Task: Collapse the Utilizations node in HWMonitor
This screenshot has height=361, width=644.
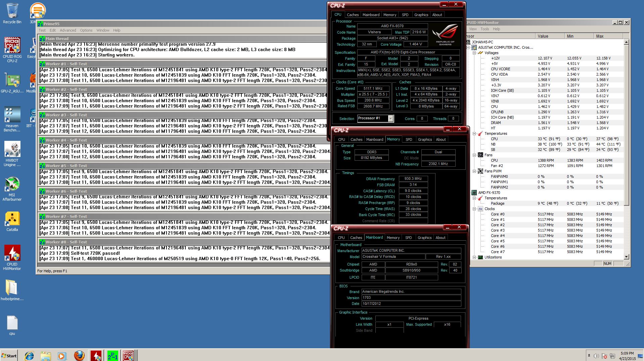Action: pyautogui.click(x=474, y=257)
